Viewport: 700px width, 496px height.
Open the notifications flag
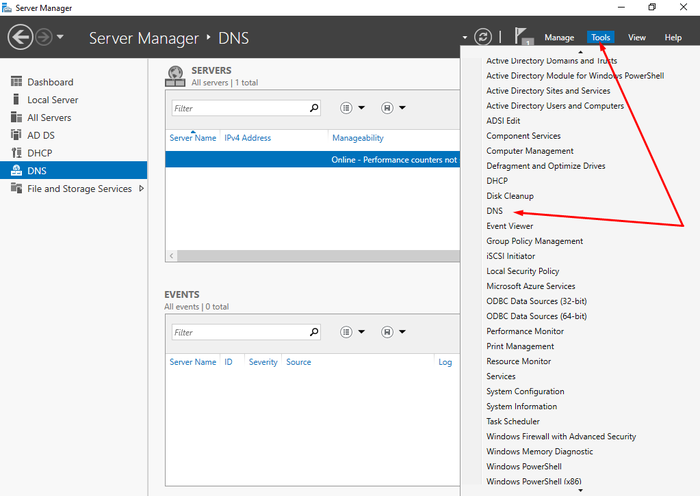click(x=522, y=37)
